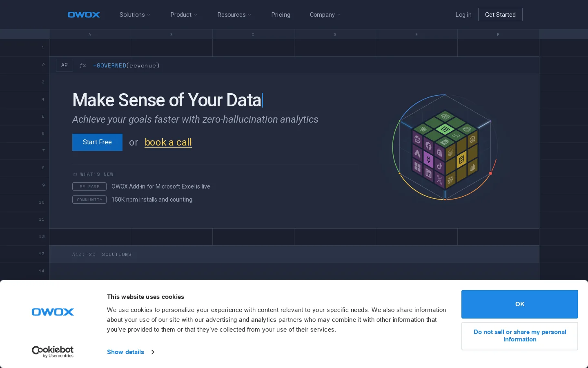Follow the book a call link
This screenshot has width=588, height=368.
pyautogui.click(x=168, y=142)
